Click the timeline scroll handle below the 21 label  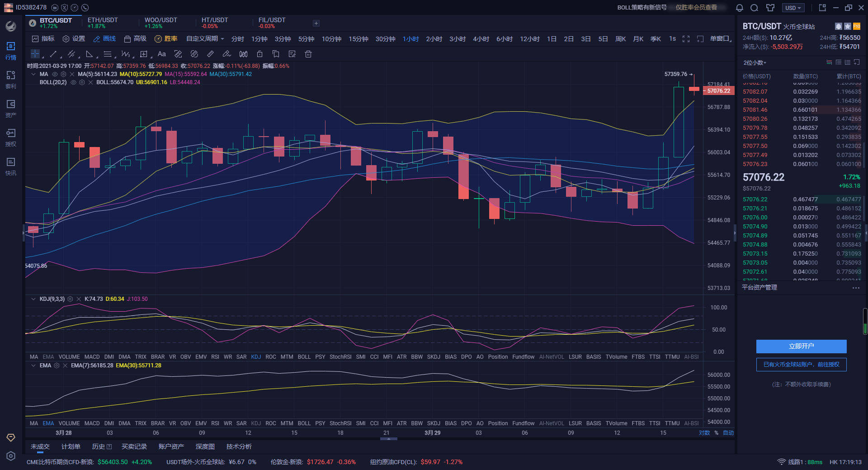389,439
